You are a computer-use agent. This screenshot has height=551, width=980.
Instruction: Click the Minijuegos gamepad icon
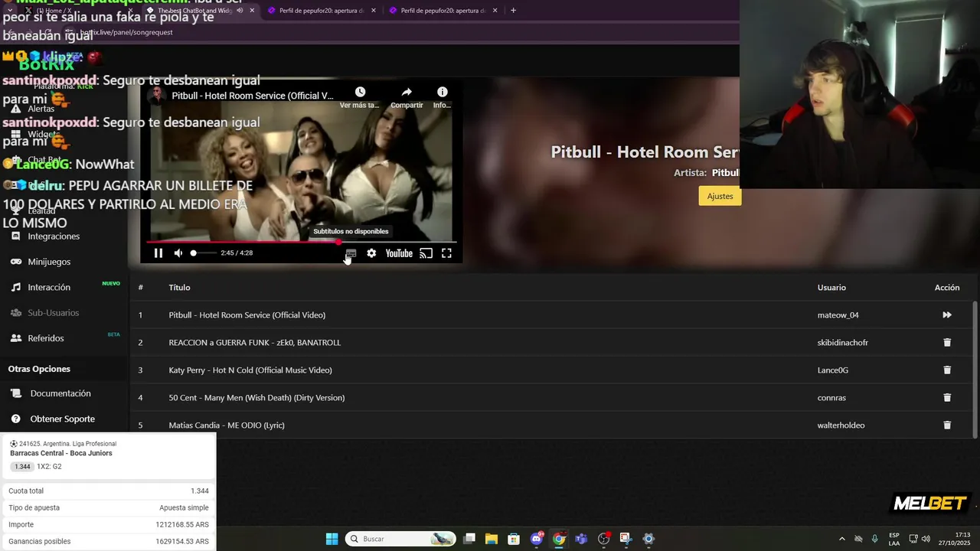[15, 262]
